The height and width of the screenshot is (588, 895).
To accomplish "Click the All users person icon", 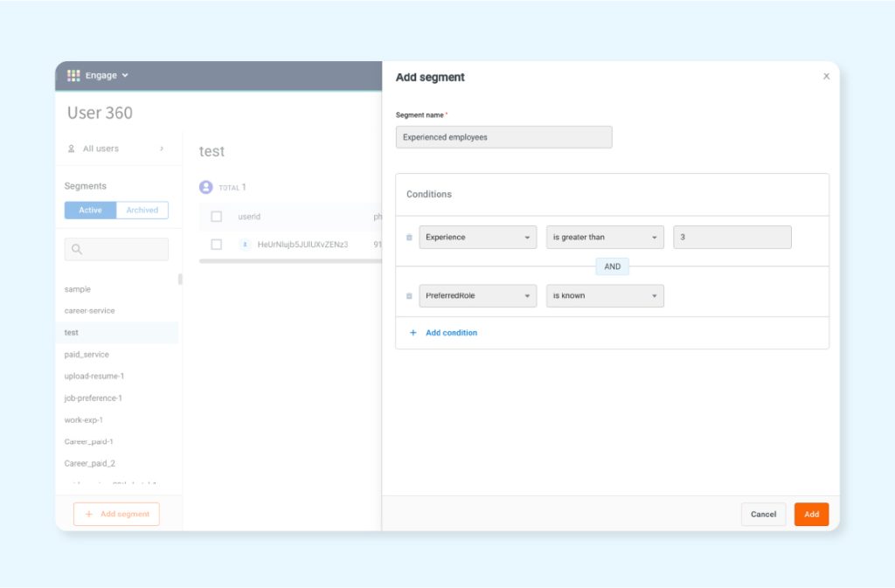I will click(72, 149).
